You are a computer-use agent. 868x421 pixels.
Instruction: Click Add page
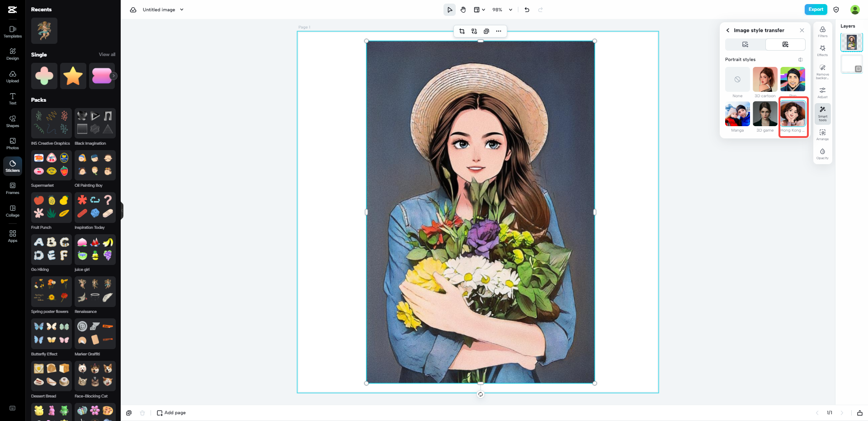(171, 413)
